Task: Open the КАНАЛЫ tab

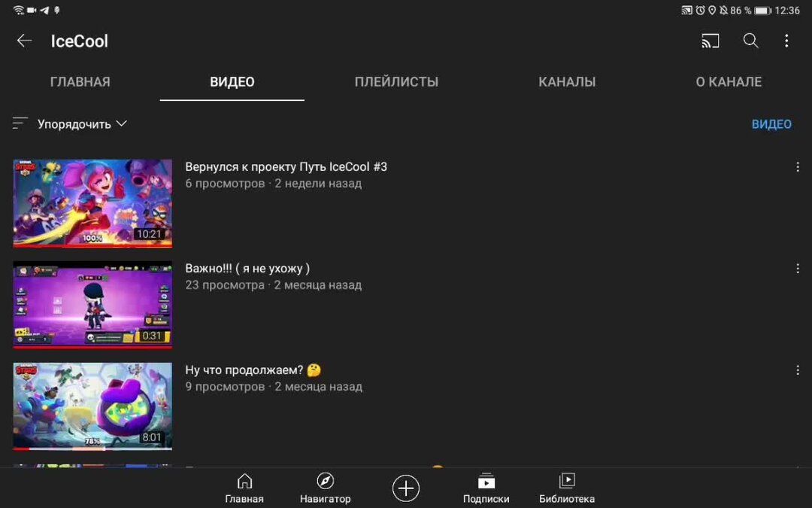Action: coord(567,82)
